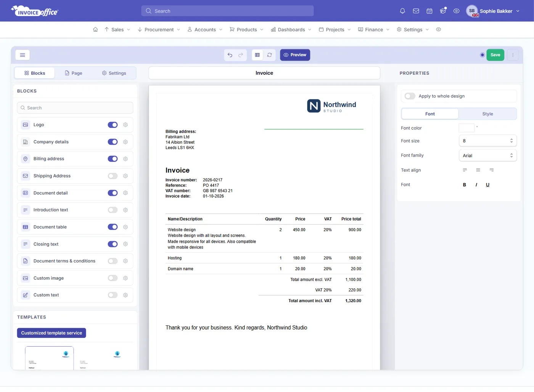
Task: Open Logo block settings gear
Action: point(125,125)
